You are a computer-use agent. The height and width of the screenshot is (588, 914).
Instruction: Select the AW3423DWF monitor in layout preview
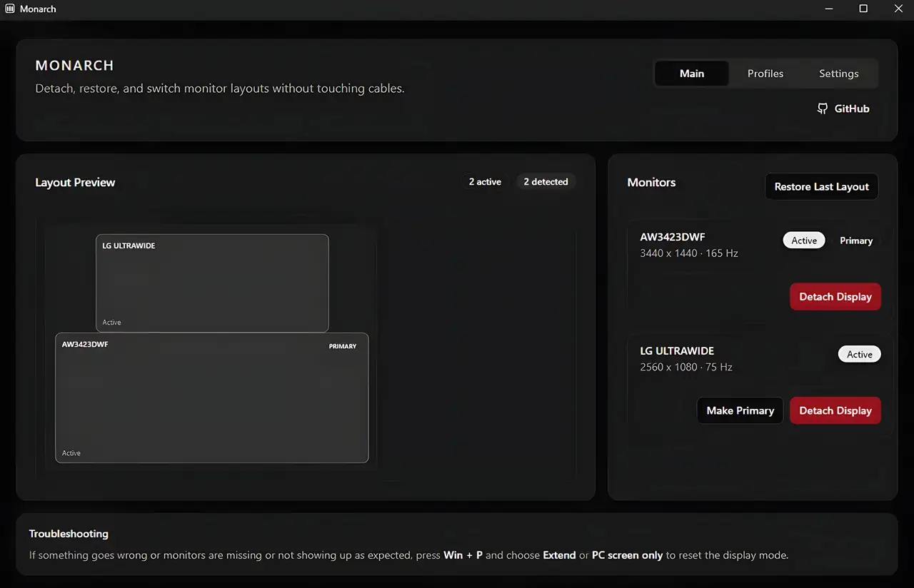tap(212, 397)
